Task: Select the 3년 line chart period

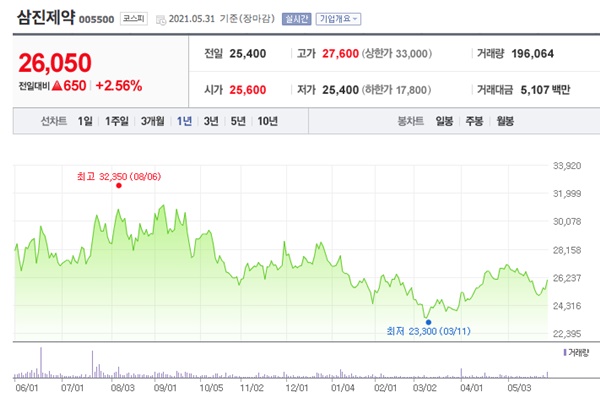Action: (x=211, y=121)
